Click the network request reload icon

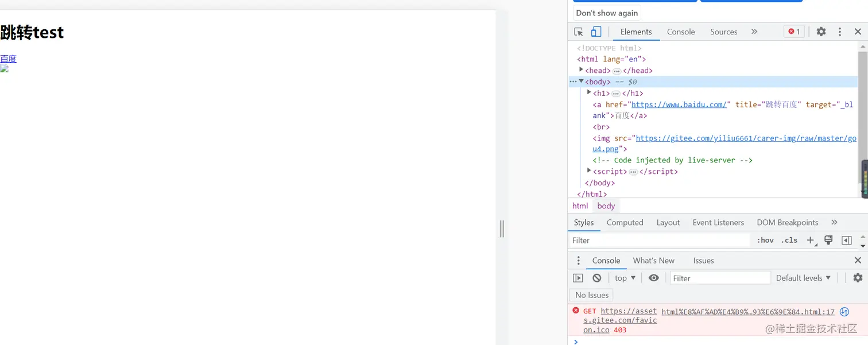click(844, 312)
